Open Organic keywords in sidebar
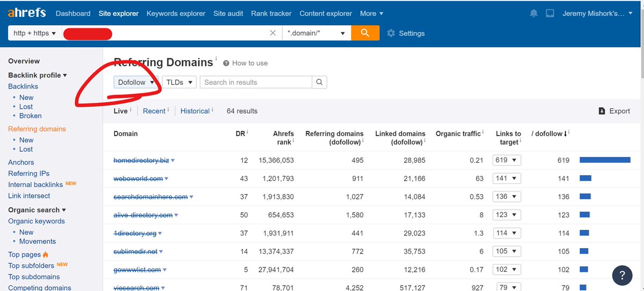Screen dimensions: 644x291 pos(36,221)
